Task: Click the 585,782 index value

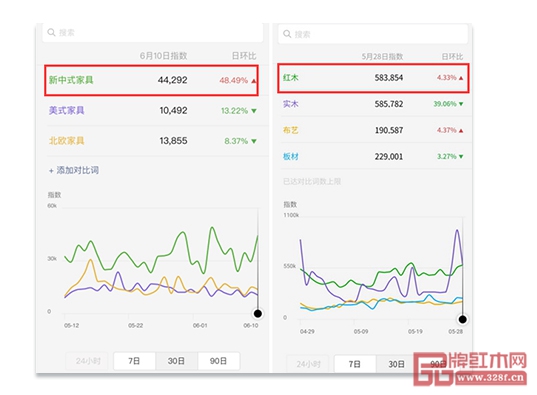Action: (x=389, y=104)
